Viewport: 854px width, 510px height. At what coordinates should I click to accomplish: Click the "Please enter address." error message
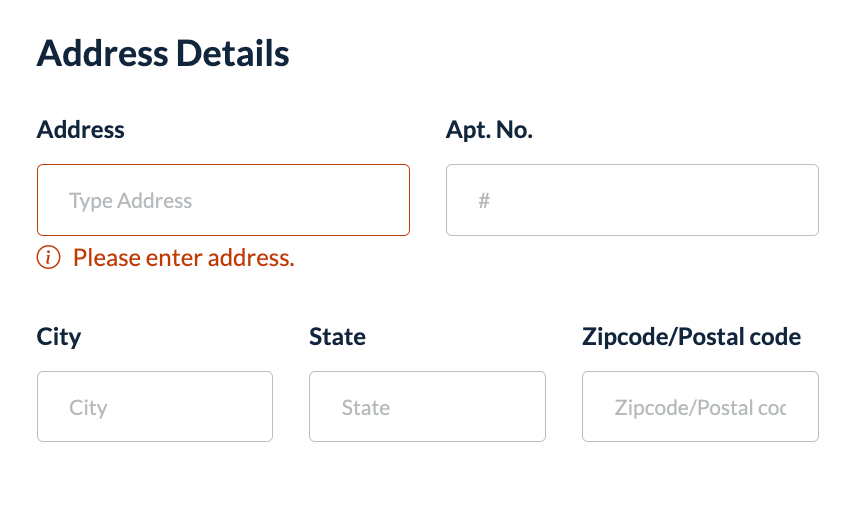coord(184,258)
